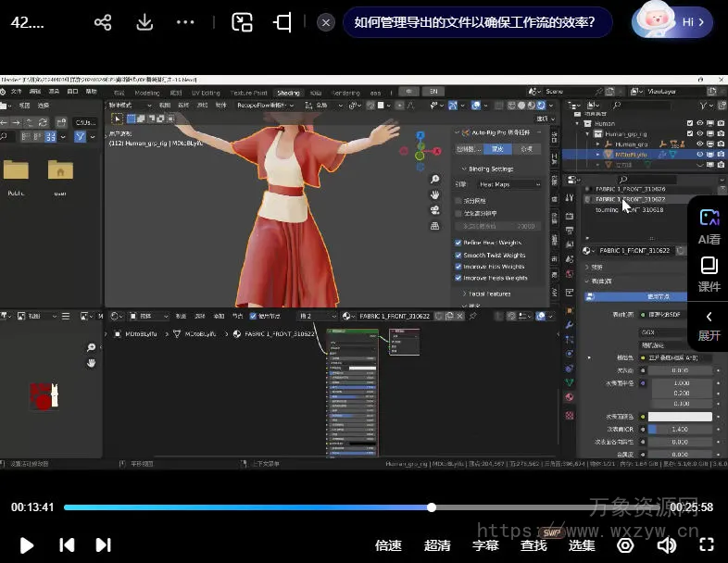This screenshot has width=728, height=563.
Task: Toggle Refine Head Weights checkbox
Action: pyautogui.click(x=458, y=243)
